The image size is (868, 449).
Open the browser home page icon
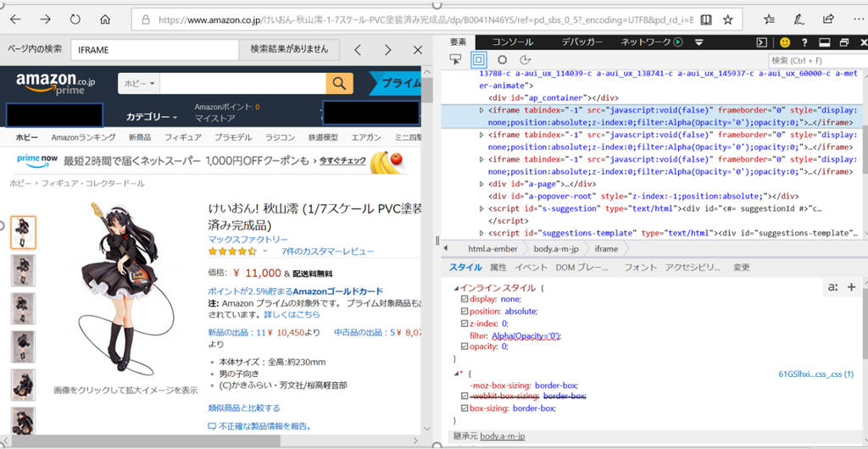105,19
